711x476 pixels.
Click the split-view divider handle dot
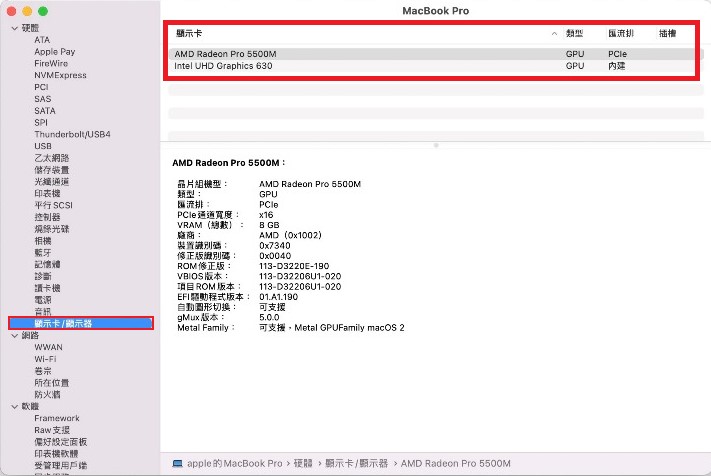436,146
